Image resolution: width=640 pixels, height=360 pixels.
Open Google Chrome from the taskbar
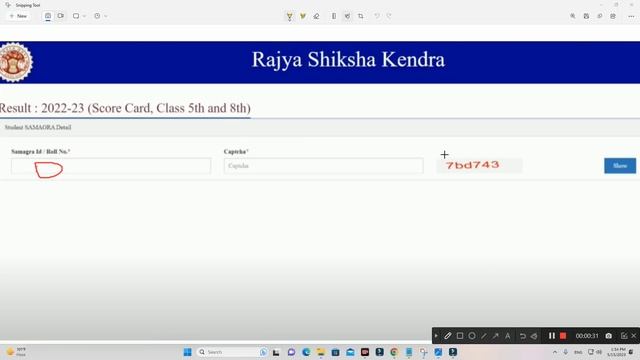coord(394,352)
